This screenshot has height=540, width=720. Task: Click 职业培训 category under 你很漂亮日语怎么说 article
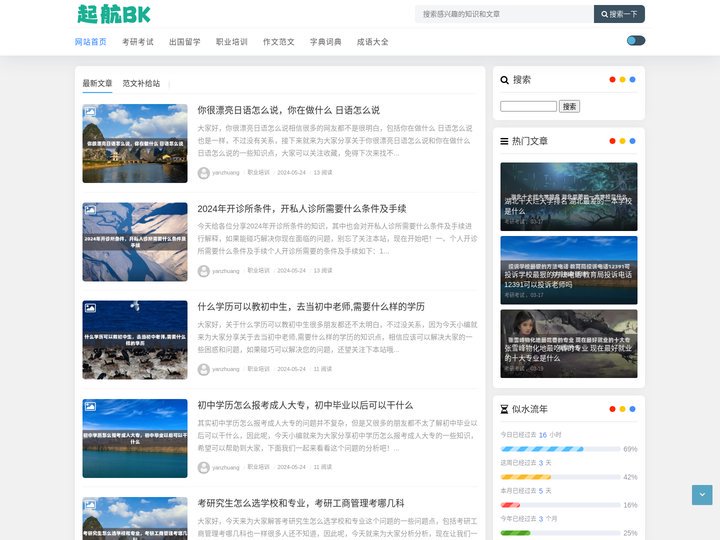click(x=259, y=173)
